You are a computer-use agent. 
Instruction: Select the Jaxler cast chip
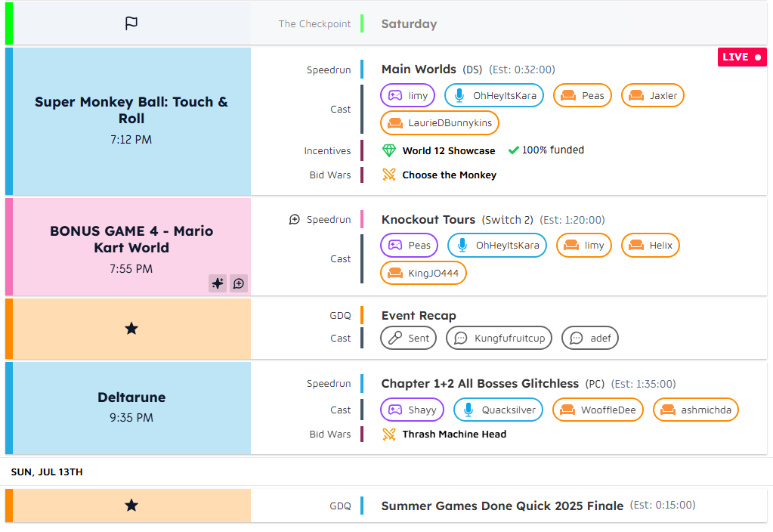click(653, 95)
